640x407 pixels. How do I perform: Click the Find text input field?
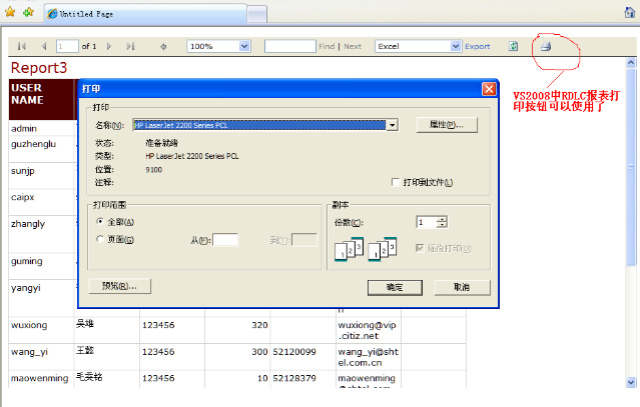click(x=290, y=46)
